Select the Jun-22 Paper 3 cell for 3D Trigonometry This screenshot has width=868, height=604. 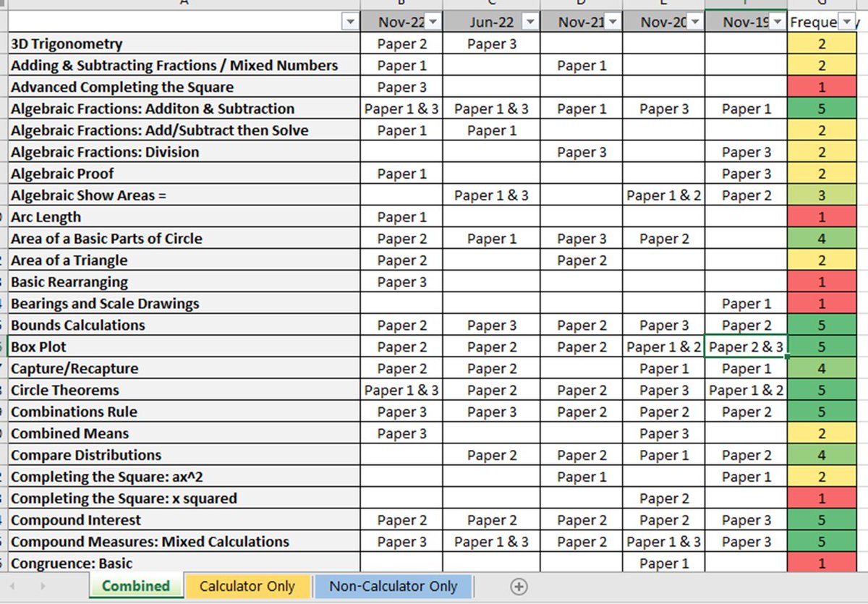pos(491,44)
